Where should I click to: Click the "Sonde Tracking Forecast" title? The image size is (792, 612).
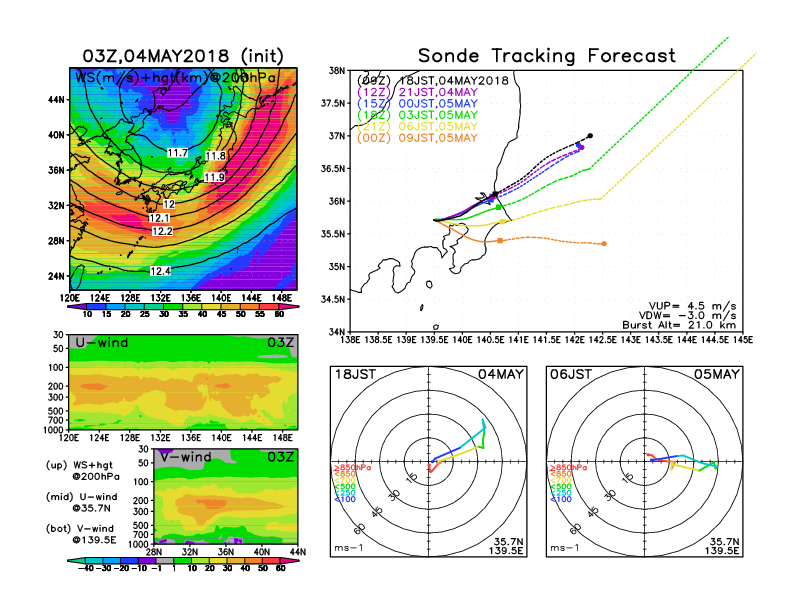547,56
